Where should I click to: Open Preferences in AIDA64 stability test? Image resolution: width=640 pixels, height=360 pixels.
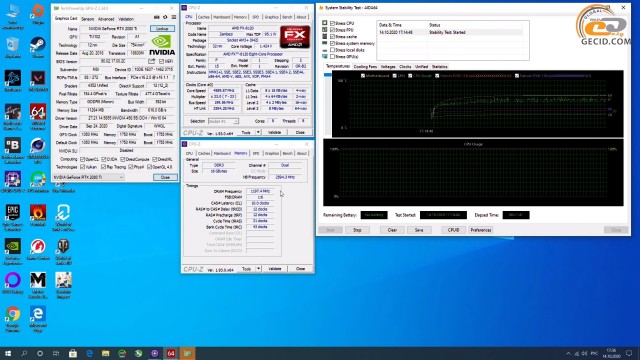coord(481,230)
